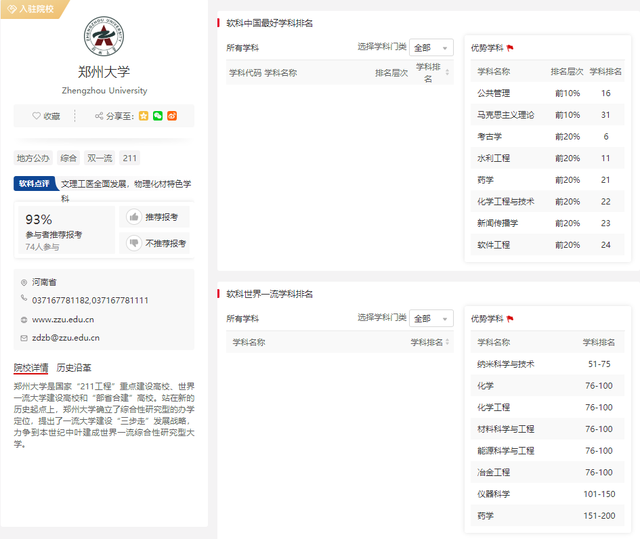Select the 能源科学与工程 row

[547, 450]
